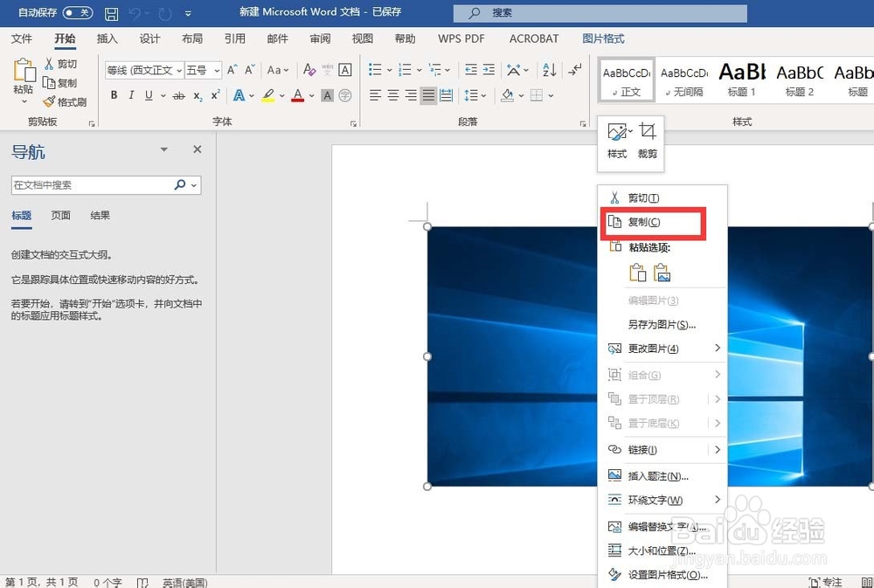The height and width of the screenshot is (588, 874).
Task: Click the Increase Indent icon
Action: 489,70
